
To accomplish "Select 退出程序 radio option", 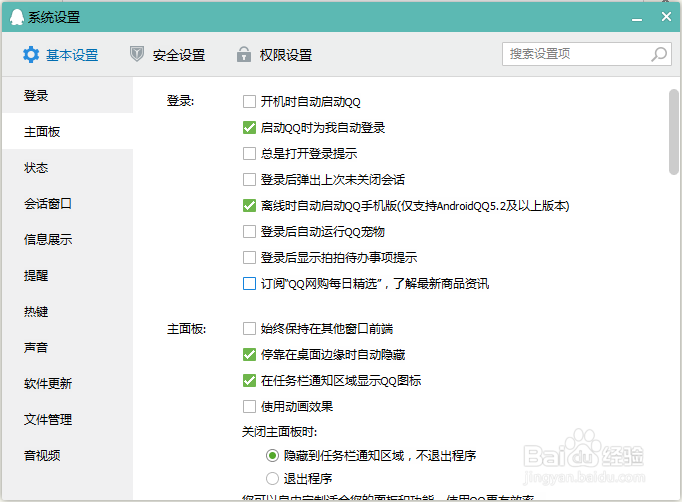I will pyautogui.click(x=272, y=479).
